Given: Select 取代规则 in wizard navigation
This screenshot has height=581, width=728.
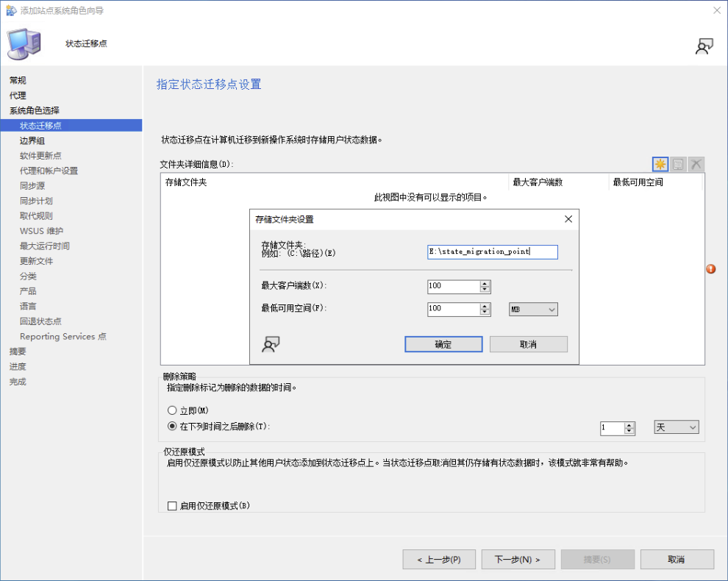Looking at the screenshot, I should 36,216.
